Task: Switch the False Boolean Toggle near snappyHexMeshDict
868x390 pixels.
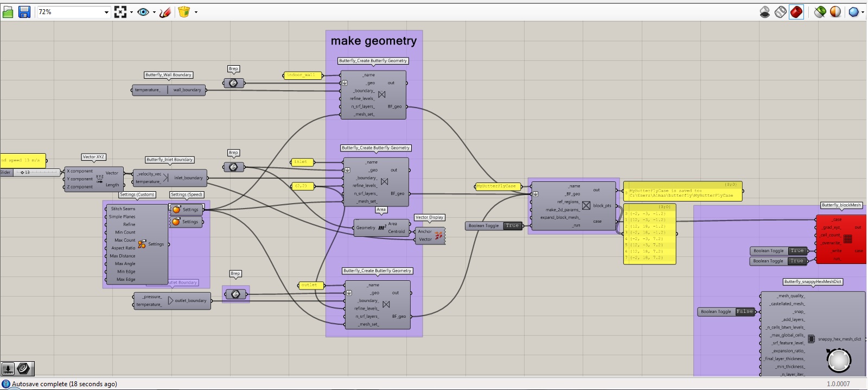Action: point(726,312)
